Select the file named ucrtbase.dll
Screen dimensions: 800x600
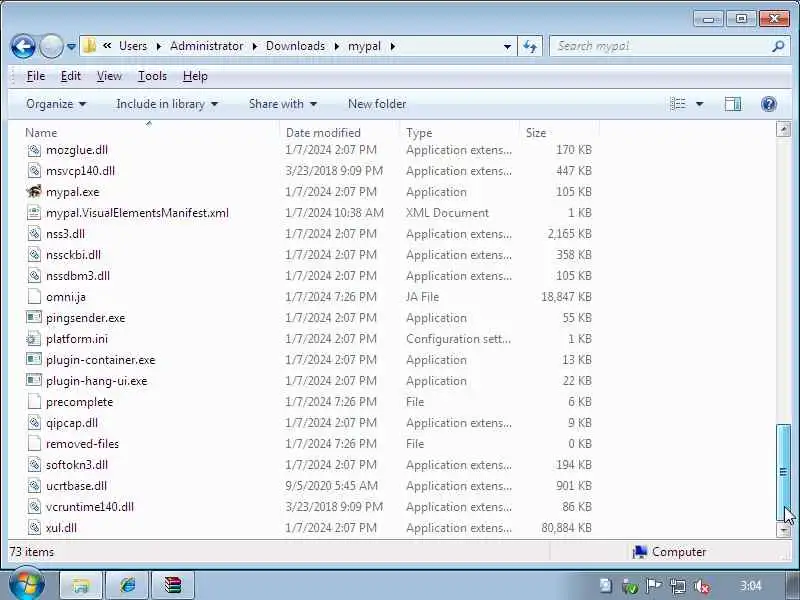[x=76, y=486]
